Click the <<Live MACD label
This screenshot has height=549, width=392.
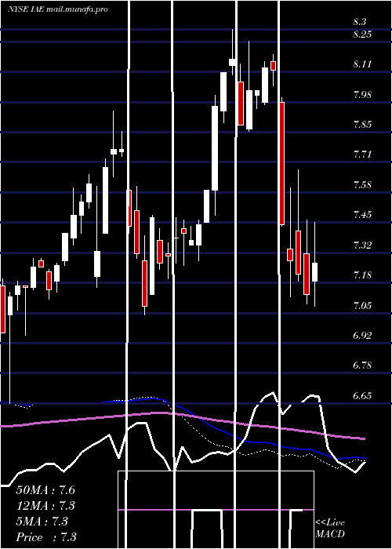(x=330, y=529)
